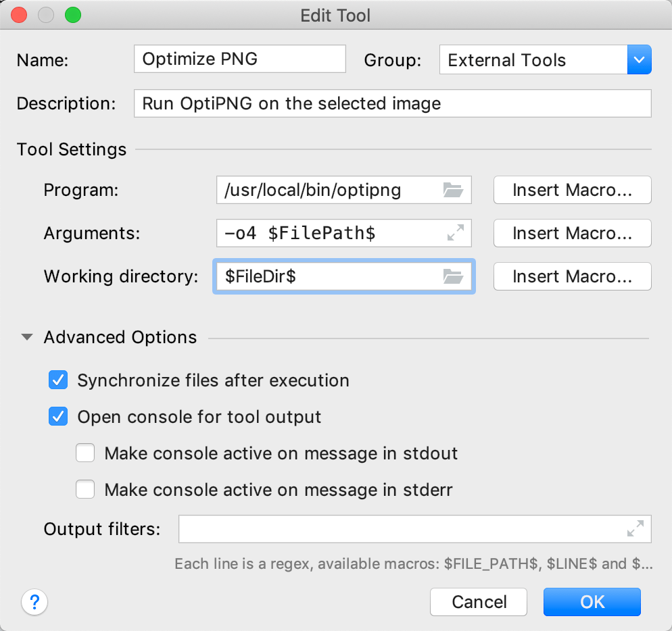The image size is (672, 631).
Task: Open Insert Macro for the Arguments field
Action: (x=572, y=233)
